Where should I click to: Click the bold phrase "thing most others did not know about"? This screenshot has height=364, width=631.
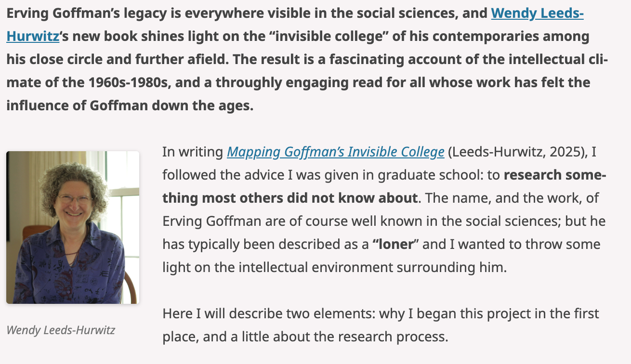click(289, 198)
